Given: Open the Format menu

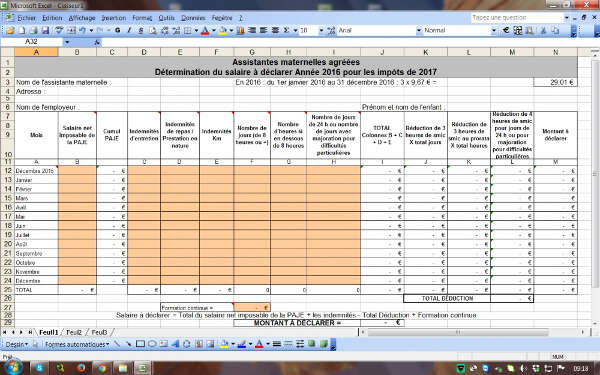Looking at the screenshot, I should pyautogui.click(x=142, y=18).
